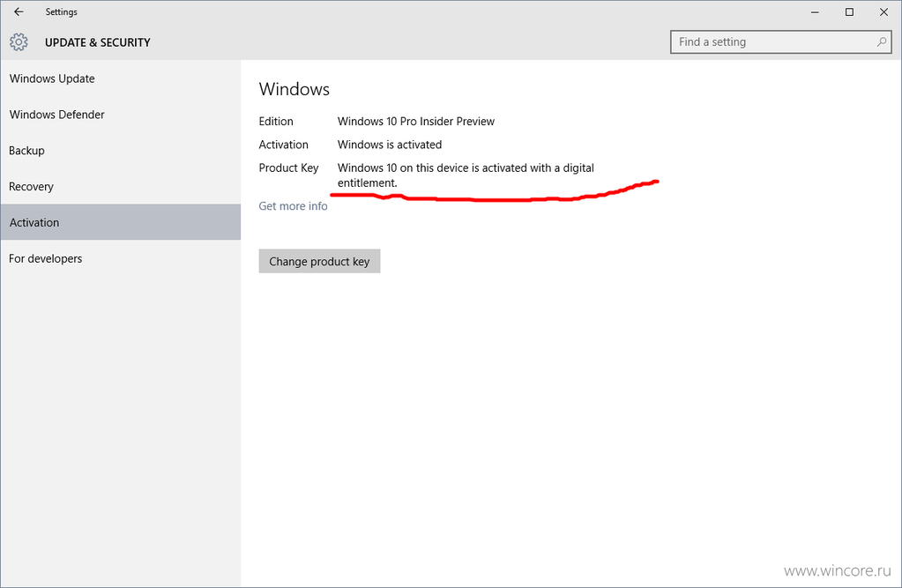Click the Product Key label
The height and width of the screenshot is (588, 902).
coord(288,168)
